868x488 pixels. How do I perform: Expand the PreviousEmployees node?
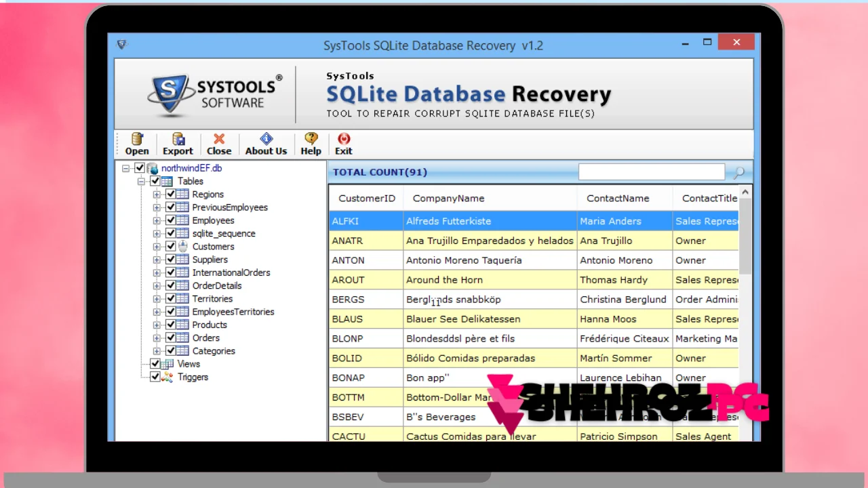[157, 207]
